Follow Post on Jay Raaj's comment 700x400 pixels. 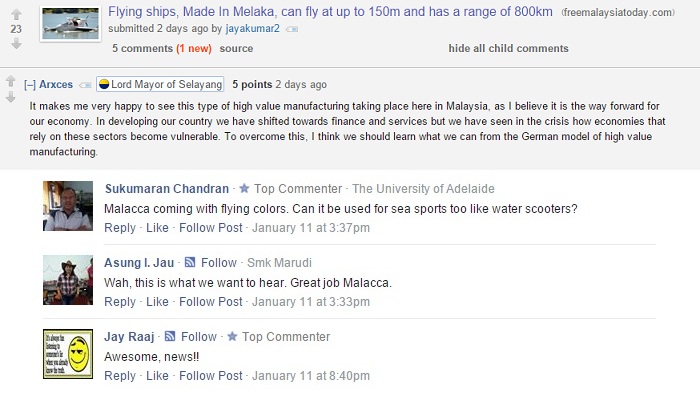210,376
